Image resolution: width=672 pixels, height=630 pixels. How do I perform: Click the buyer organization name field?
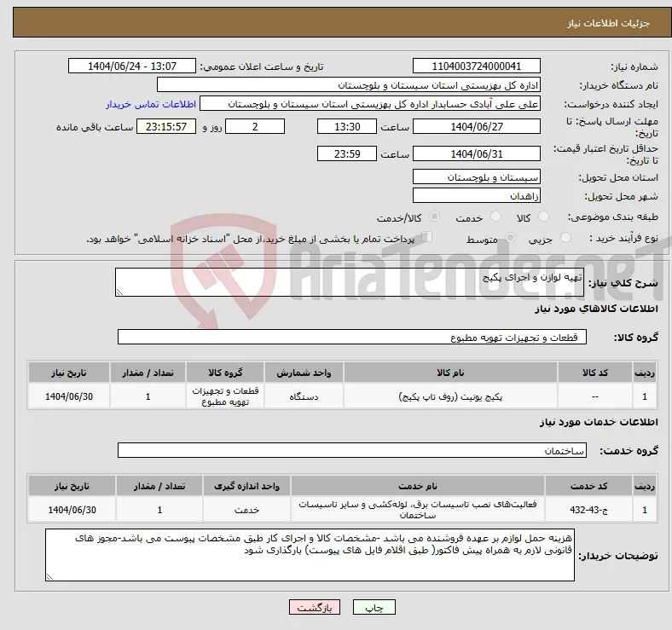click(349, 85)
